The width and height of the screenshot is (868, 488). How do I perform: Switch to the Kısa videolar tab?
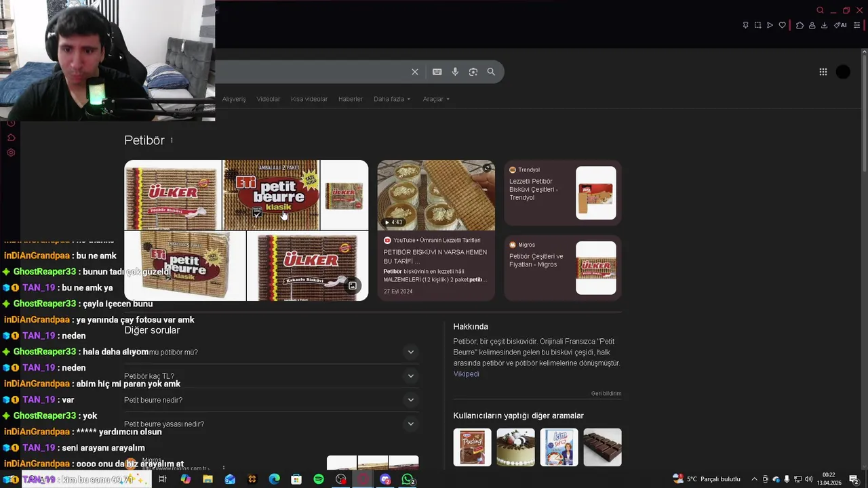[309, 99]
